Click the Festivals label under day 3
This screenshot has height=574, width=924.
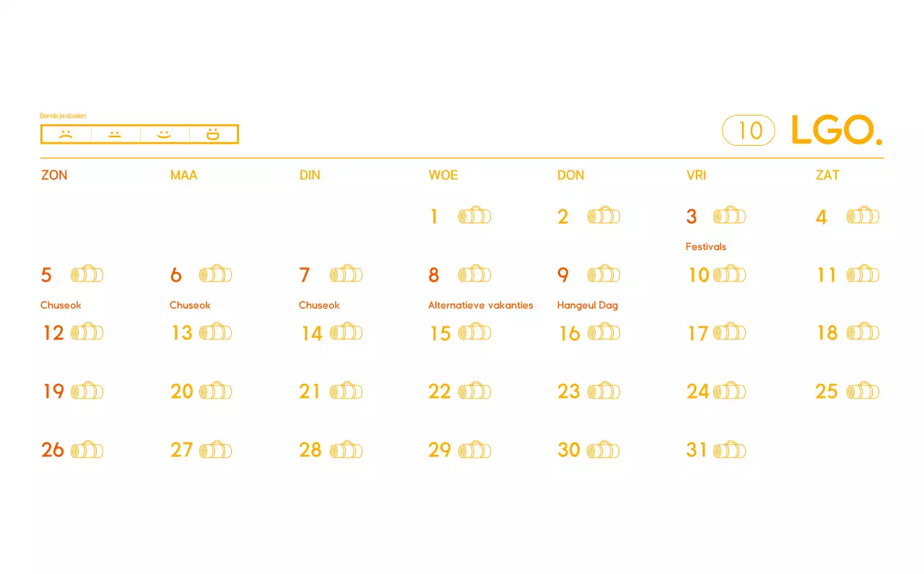(x=706, y=247)
